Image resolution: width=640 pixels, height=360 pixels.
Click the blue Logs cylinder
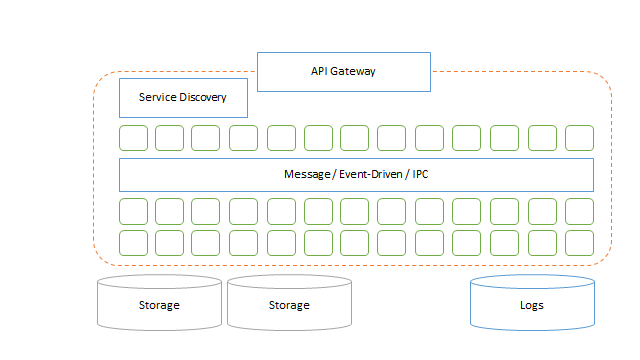[532, 302]
